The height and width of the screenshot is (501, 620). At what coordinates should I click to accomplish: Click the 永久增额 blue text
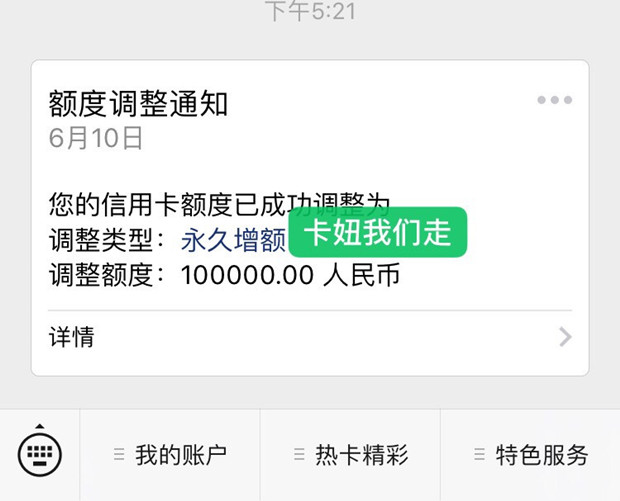click(x=233, y=240)
